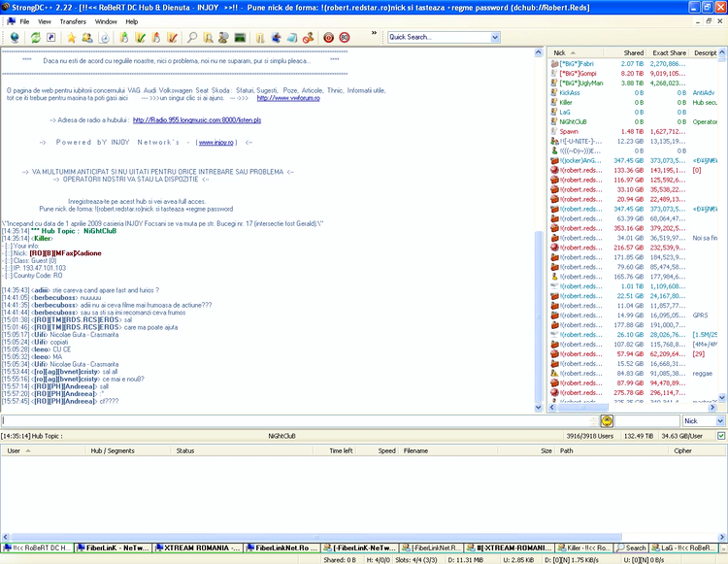Select user [*BiG*]Fabri in the user list
The width and height of the screenshot is (728, 564).
(x=577, y=64)
